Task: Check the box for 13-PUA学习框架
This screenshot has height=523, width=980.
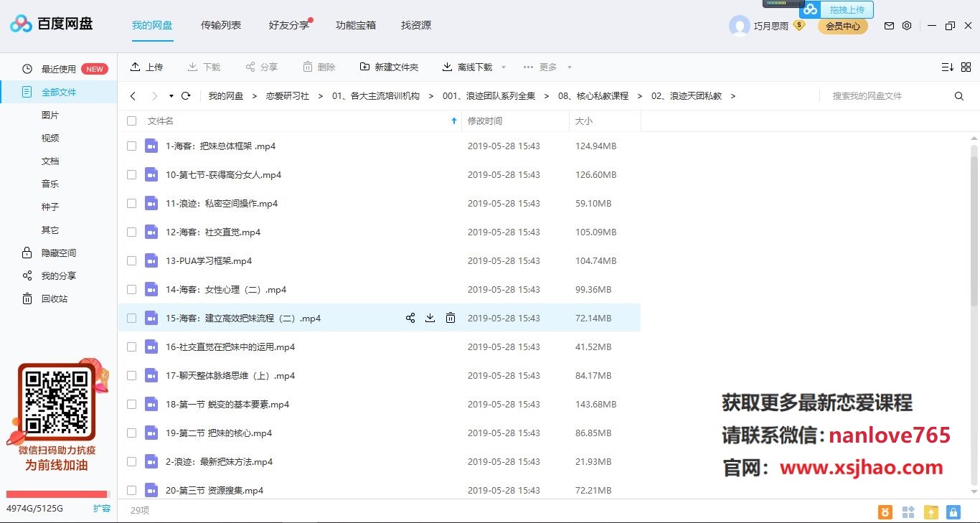Action: 131,260
